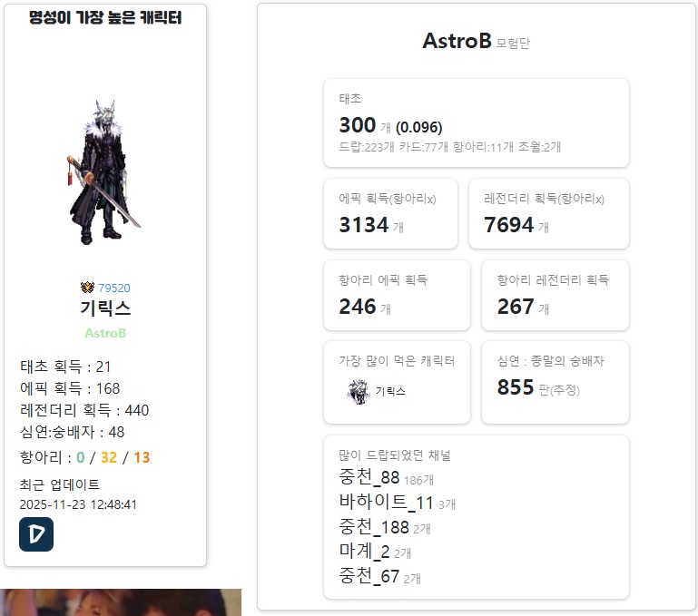Select the 항아리 레전더리 획득 267 card
Screen dimensions: 698x616
[x=555, y=296]
